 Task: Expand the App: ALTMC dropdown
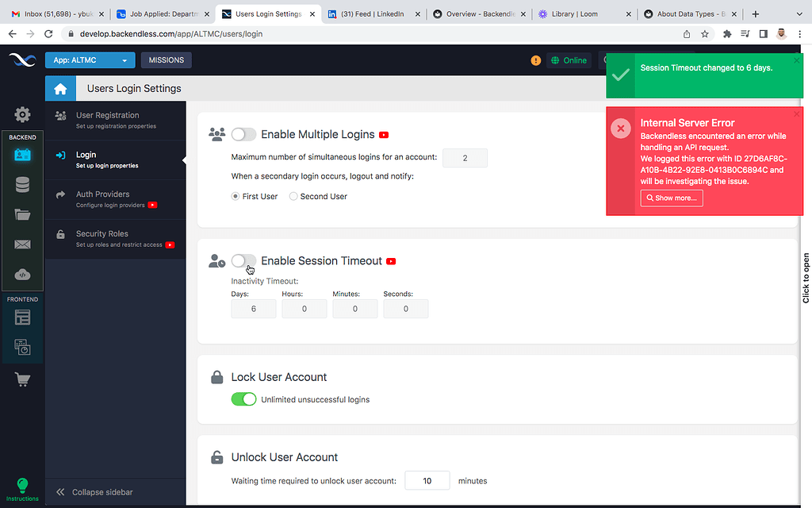(90, 60)
